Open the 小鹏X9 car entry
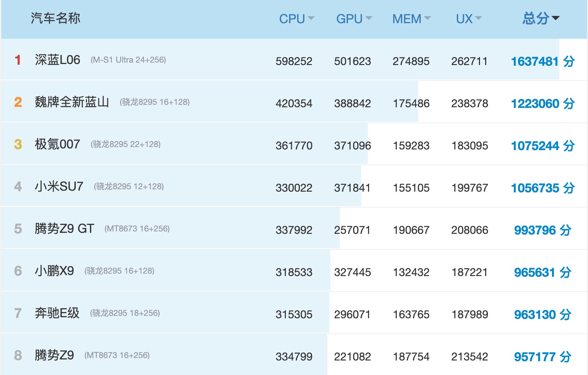 coord(54,271)
